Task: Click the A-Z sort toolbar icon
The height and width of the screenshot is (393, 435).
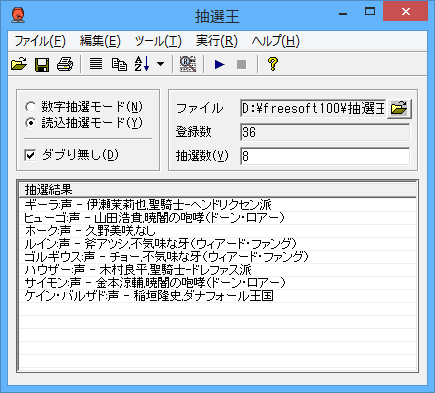Action: pyautogui.click(x=142, y=64)
